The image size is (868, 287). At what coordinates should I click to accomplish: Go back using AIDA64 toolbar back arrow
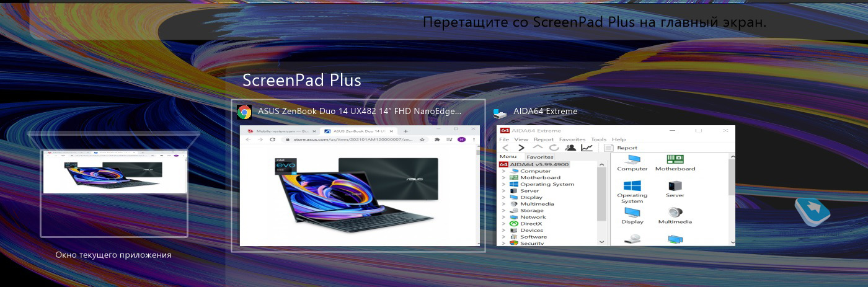click(505, 148)
